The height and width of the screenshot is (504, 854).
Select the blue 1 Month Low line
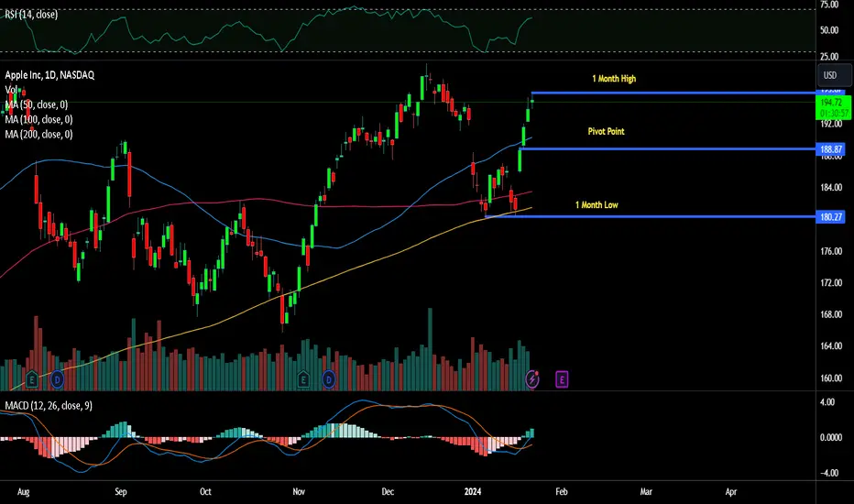(651, 217)
